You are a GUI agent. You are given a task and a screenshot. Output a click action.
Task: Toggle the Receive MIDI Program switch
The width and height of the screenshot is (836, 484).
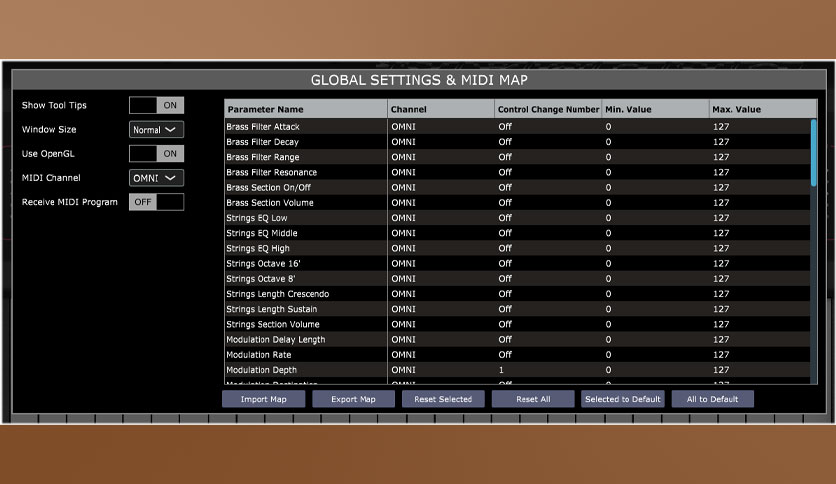tap(156, 202)
